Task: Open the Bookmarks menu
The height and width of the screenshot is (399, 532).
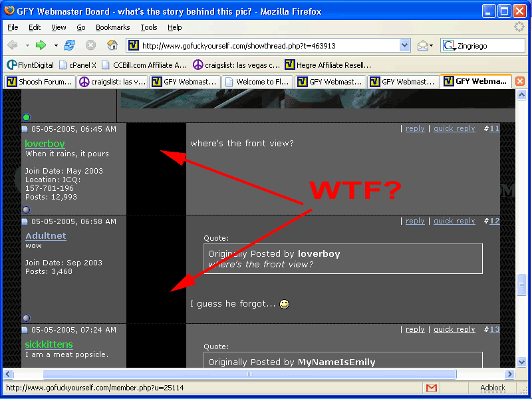Action: 112,27
